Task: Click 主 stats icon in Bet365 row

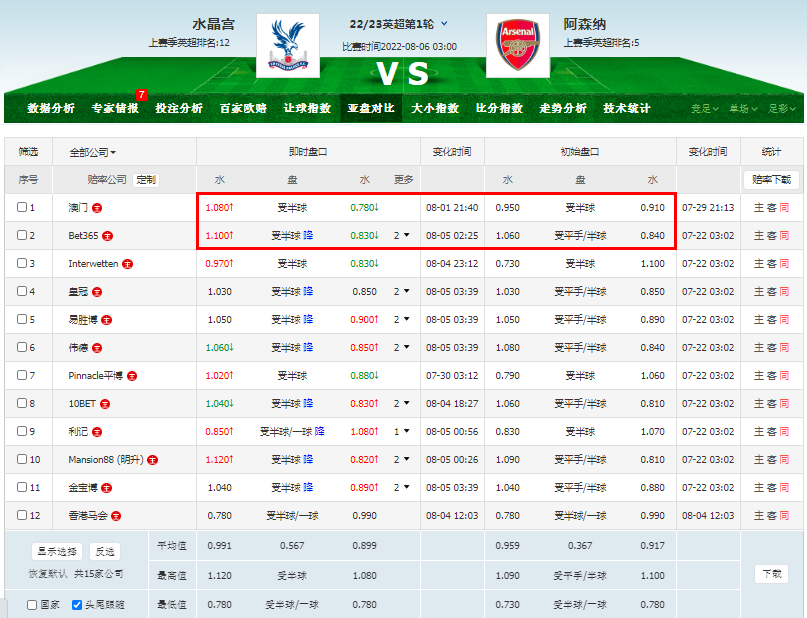Action: coord(759,235)
